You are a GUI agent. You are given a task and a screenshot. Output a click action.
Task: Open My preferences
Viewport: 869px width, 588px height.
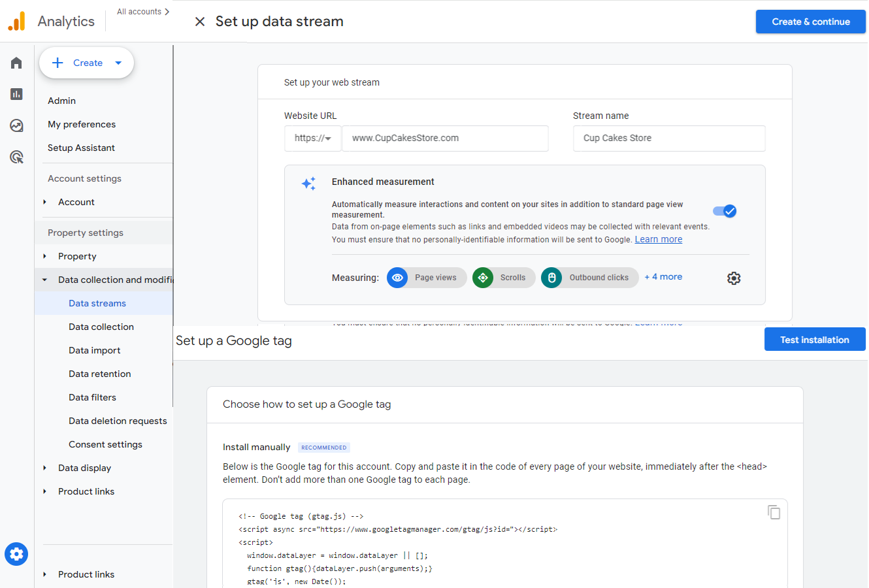pyautogui.click(x=82, y=124)
